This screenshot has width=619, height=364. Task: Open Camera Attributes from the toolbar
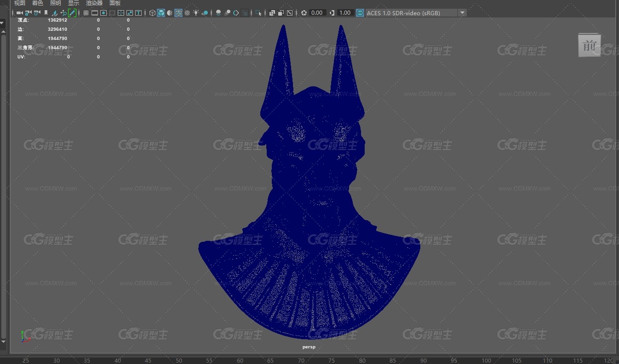tap(37, 13)
